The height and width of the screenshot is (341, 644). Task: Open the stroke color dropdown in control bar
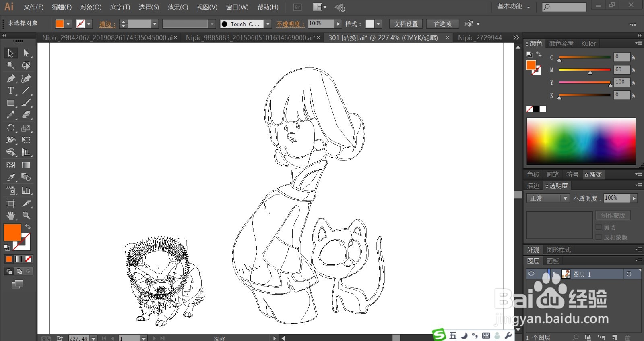89,24
